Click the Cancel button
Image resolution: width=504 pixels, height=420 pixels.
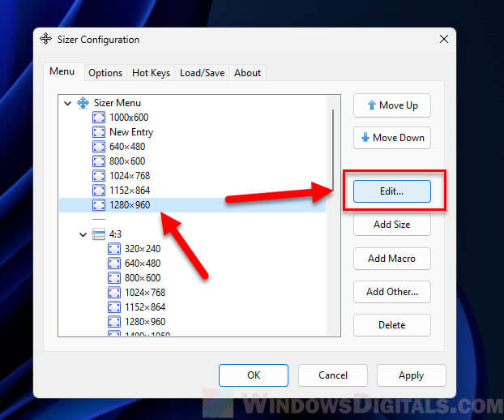click(x=333, y=375)
